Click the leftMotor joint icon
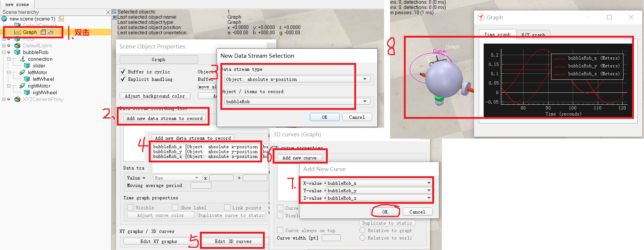This screenshot has height=250, width=644. pyautogui.click(x=22, y=72)
